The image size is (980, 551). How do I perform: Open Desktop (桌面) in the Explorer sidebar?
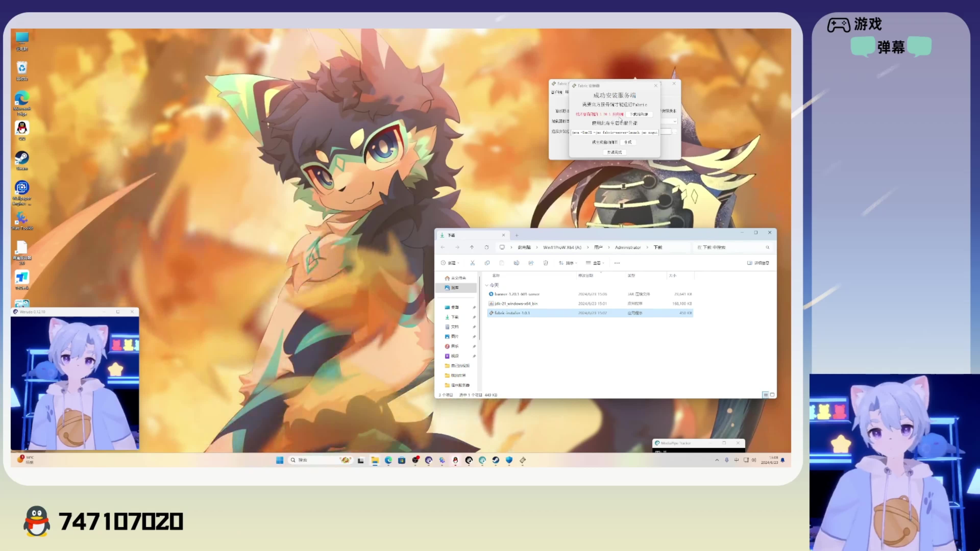455,307
